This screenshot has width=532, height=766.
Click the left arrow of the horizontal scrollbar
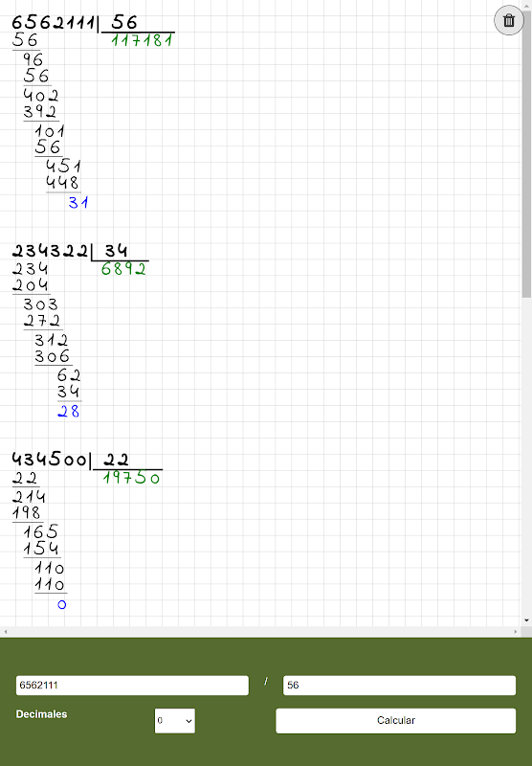point(5,632)
